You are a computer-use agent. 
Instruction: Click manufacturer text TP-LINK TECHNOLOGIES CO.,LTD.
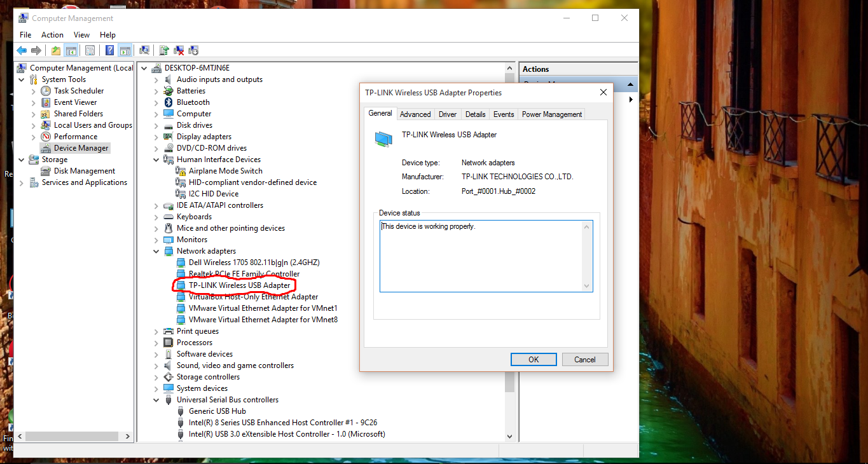[518, 177]
